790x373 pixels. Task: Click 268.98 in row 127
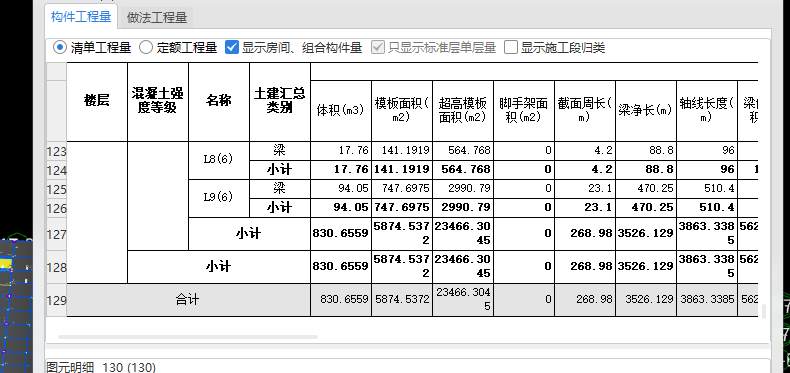coord(585,234)
